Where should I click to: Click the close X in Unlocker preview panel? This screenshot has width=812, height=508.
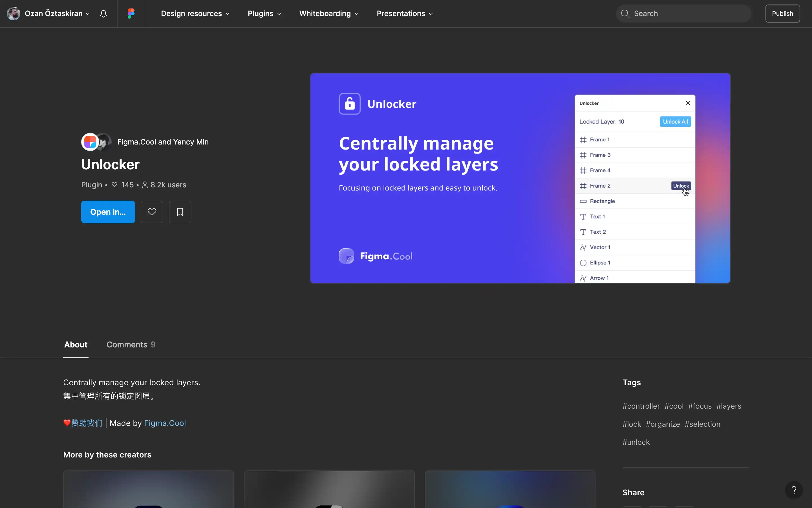687,103
